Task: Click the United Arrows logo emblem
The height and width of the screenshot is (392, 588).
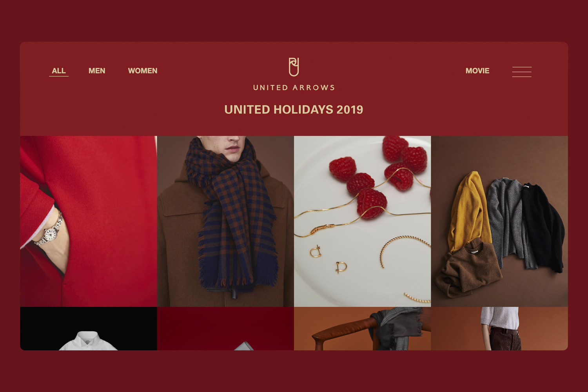Action: [x=294, y=67]
